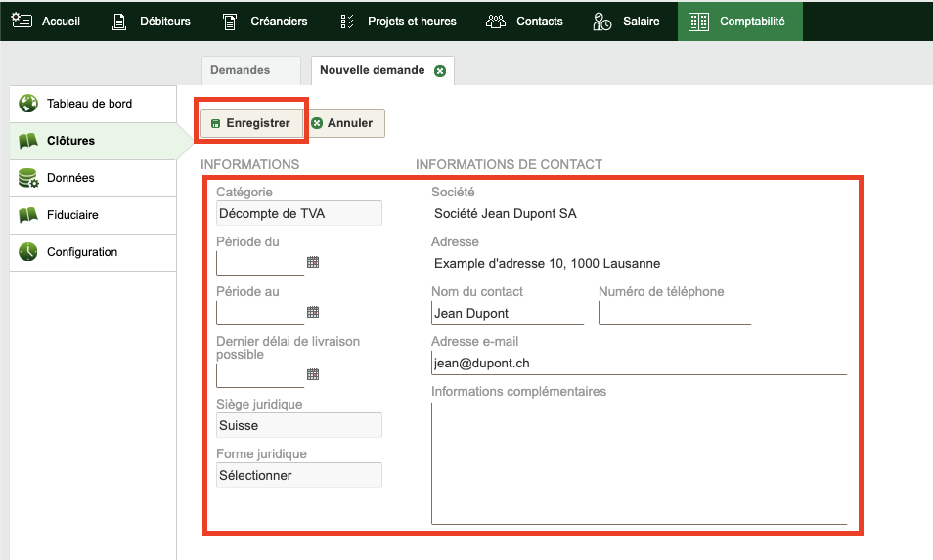
Task: Click the Adresse e-mail field
Action: [x=639, y=364]
